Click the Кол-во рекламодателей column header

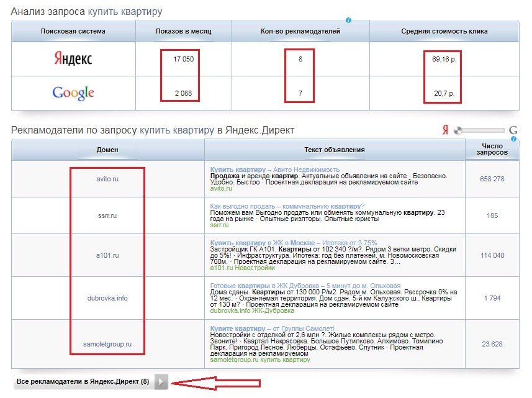coord(300,31)
